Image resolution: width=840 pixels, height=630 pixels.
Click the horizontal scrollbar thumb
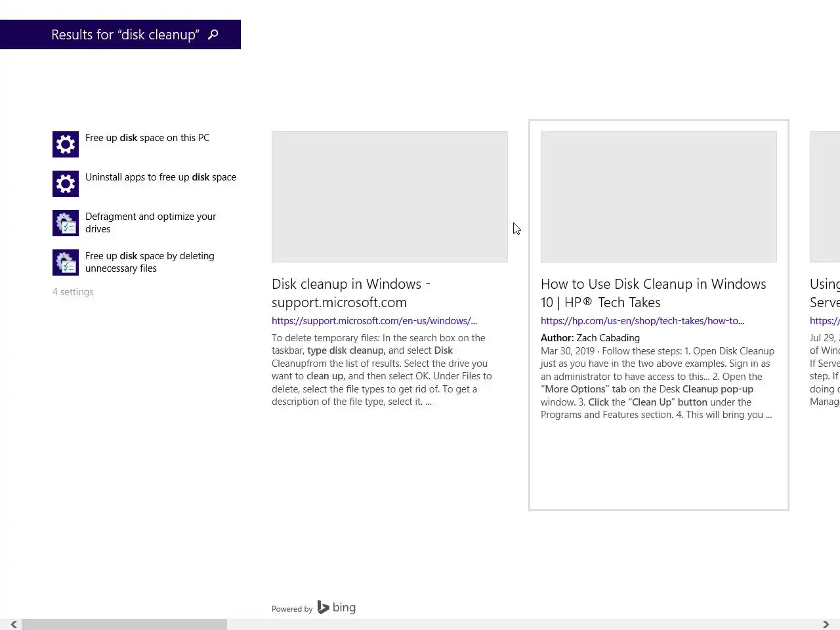[124, 624]
